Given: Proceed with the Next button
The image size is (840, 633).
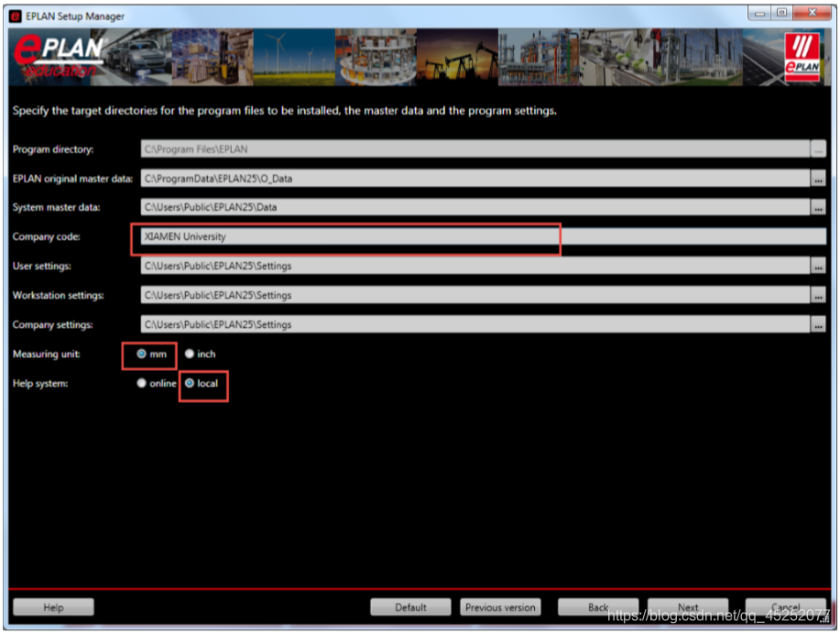Looking at the screenshot, I should [x=688, y=607].
